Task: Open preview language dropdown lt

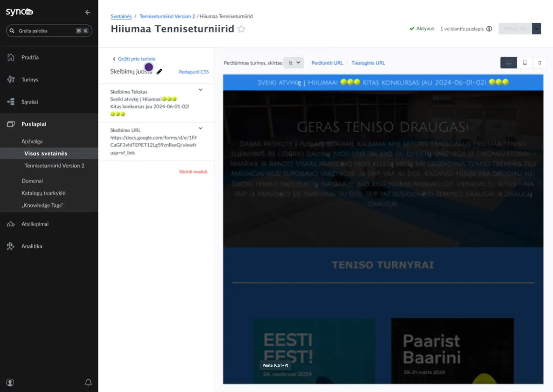Action: [x=294, y=63]
